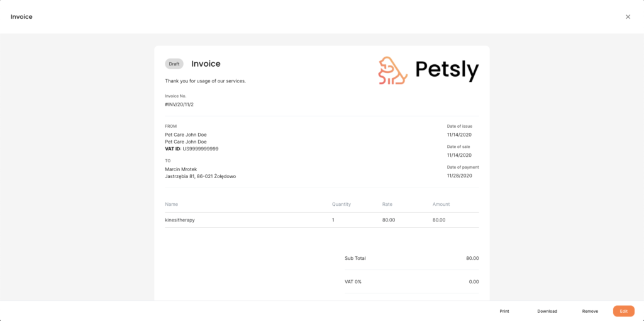The width and height of the screenshot is (644, 321).
Task: Print the invoice
Action: pyautogui.click(x=504, y=311)
